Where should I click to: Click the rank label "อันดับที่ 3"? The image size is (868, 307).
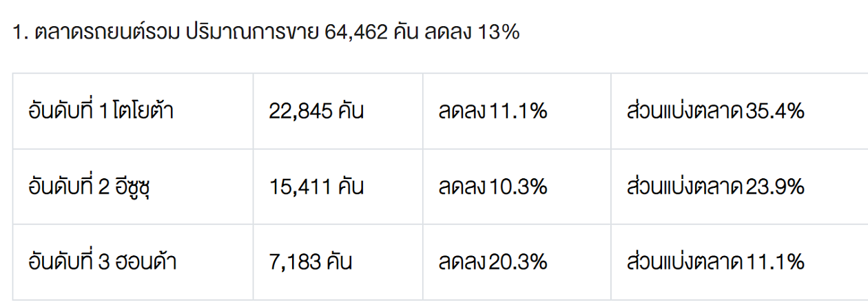point(66,262)
